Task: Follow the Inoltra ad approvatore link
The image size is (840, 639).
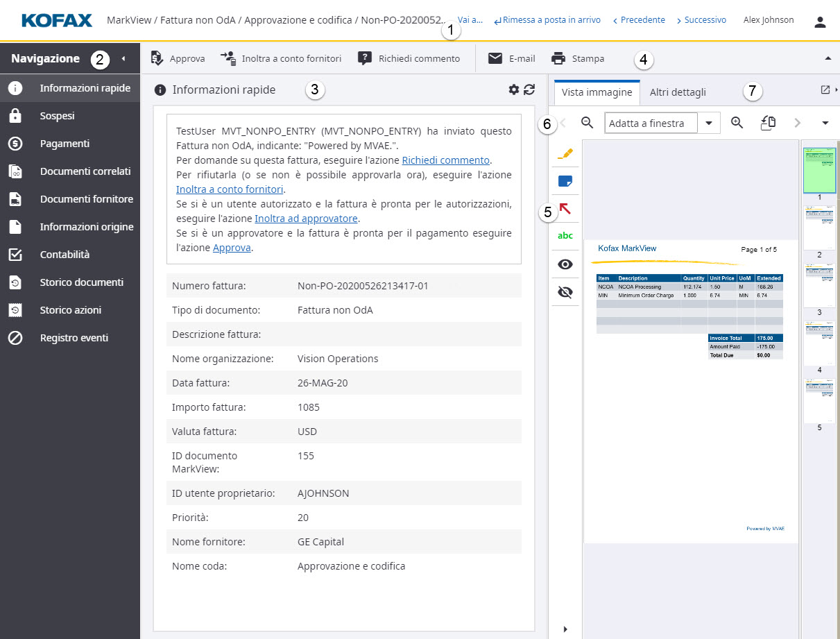Action: coord(306,219)
